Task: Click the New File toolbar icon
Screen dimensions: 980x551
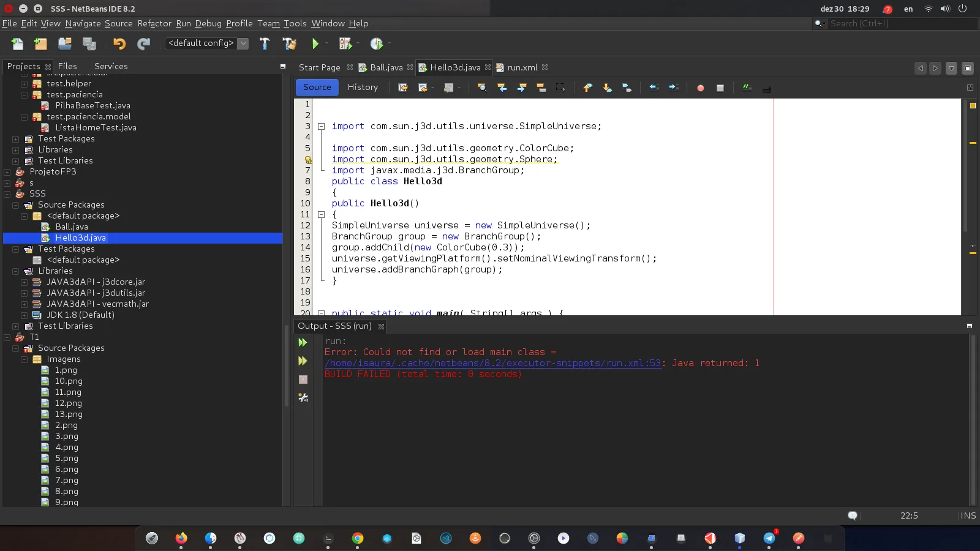Action: 17,43
